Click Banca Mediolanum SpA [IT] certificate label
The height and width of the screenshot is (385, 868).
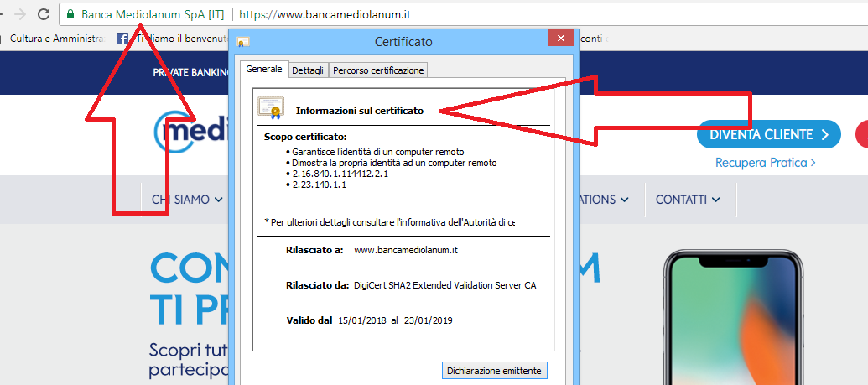click(153, 14)
